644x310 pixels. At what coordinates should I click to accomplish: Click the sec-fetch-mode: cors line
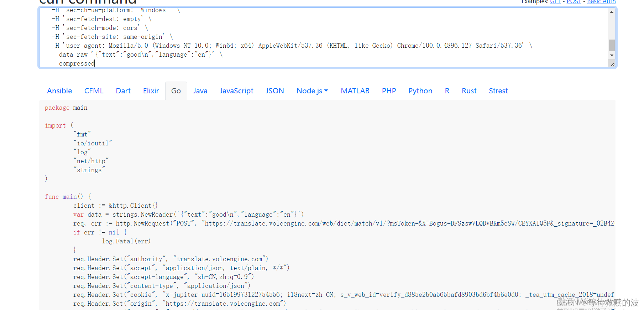coord(100,28)
